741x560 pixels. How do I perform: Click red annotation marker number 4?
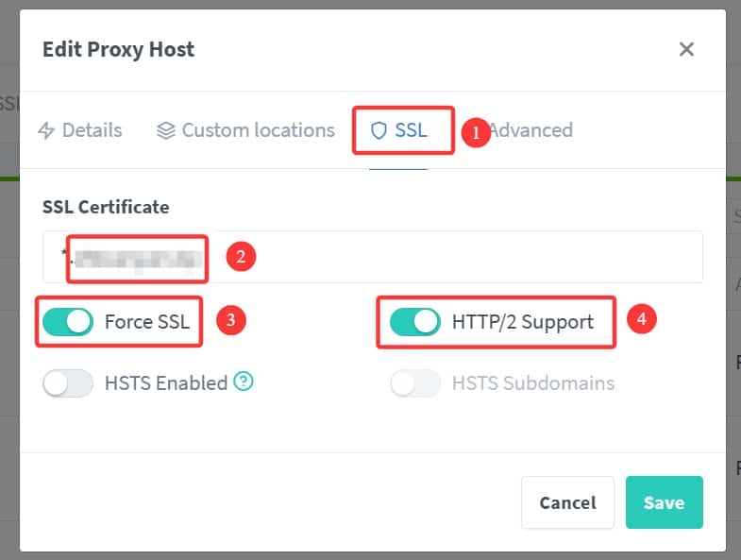tap(641, 320)
